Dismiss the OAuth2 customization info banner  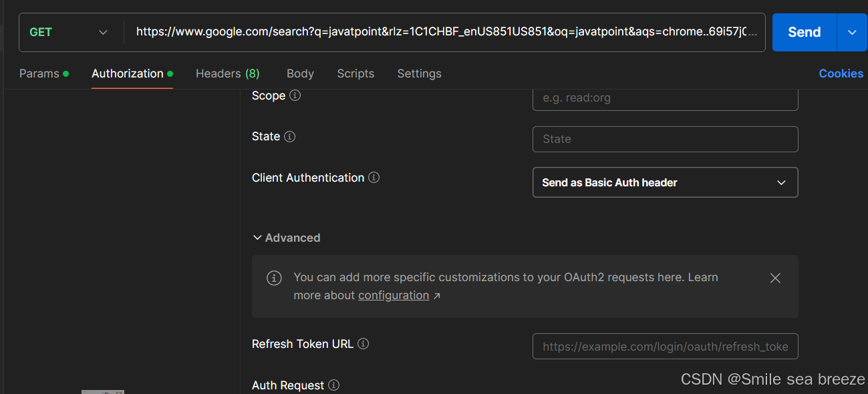click(x=774, y=278)
